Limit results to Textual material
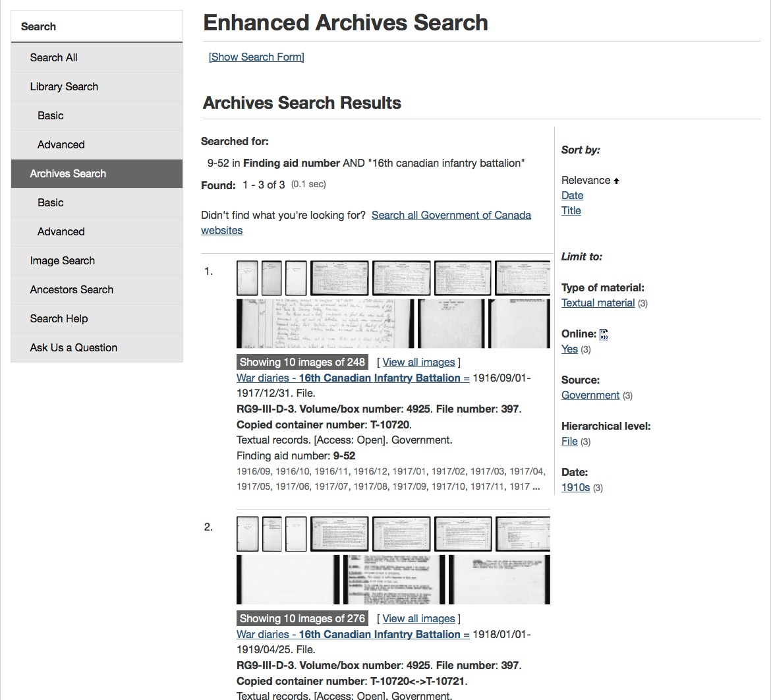This screenshot has height=700, width=771. (x=598, y=303)
